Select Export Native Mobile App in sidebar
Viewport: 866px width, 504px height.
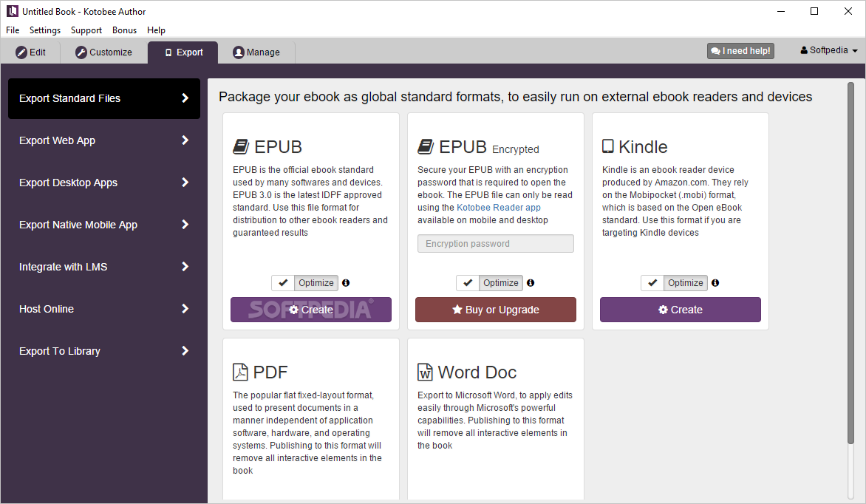click(x=104, y=225)
